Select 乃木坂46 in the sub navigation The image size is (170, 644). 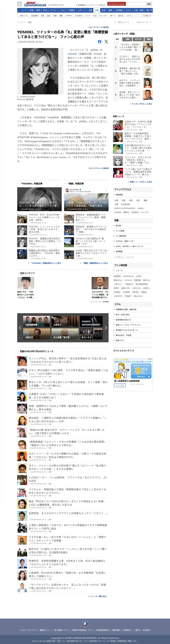coord(79,16)
